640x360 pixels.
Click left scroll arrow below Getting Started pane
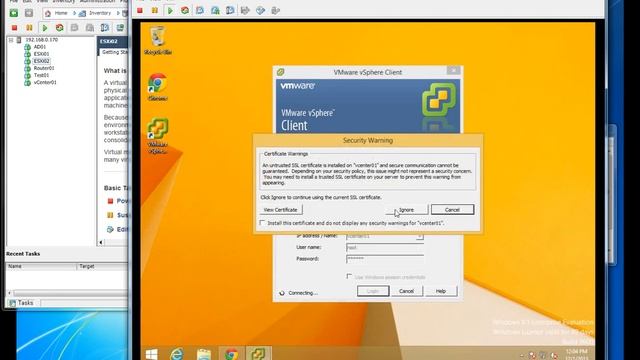(x=101, y=242)
